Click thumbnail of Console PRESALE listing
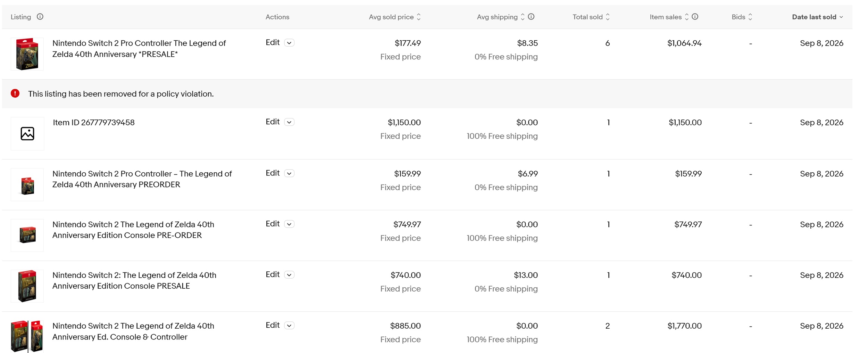The width and height of the screenshot is (868, 353). coord(27,286)
